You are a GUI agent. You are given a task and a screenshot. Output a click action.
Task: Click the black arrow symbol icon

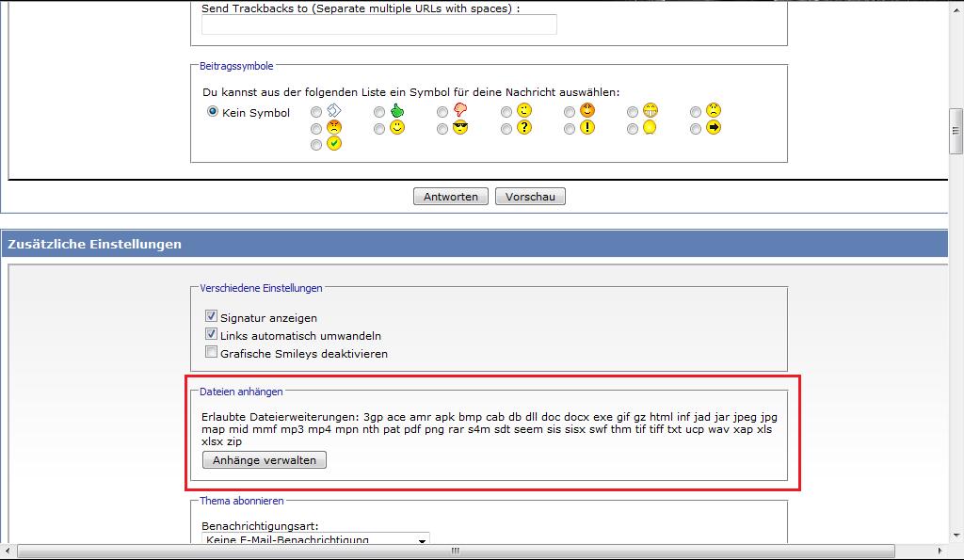pyautogui.click(x=714, y=128)
